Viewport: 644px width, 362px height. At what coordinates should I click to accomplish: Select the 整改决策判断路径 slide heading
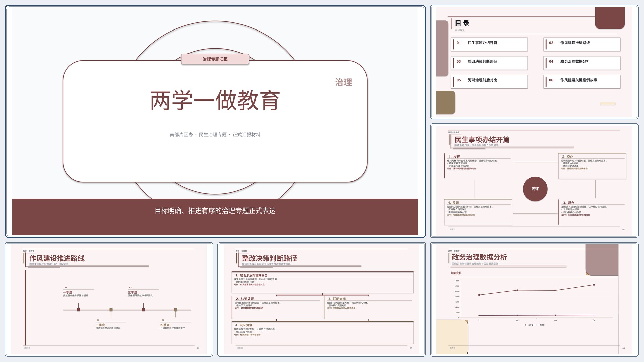[x=269, y=258]
